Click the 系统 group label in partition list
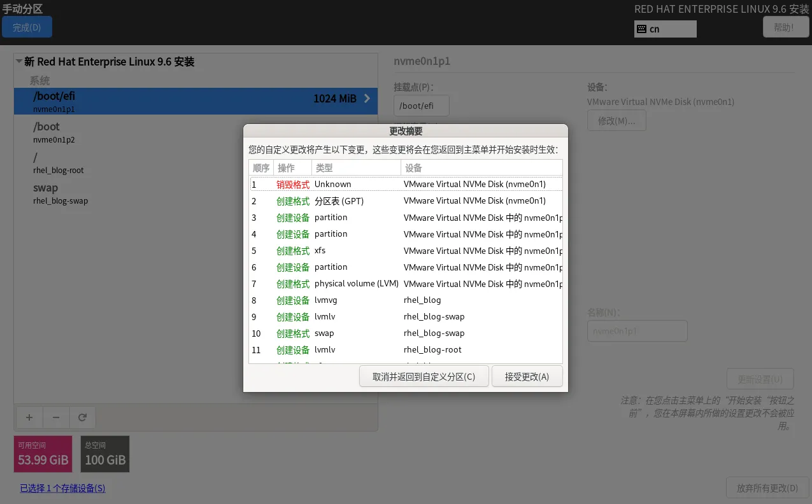The width and height of the screenshot is (812, 504). [39, 81]
